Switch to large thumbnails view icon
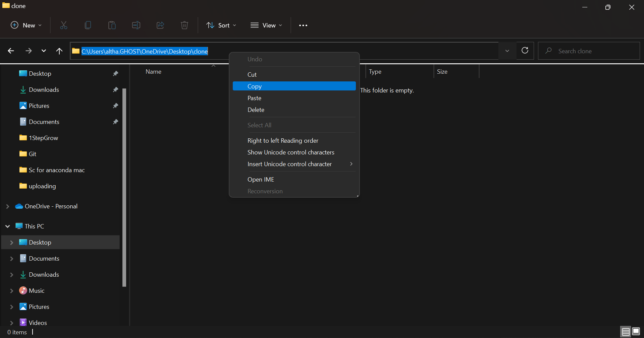 [x=636, y=332]
